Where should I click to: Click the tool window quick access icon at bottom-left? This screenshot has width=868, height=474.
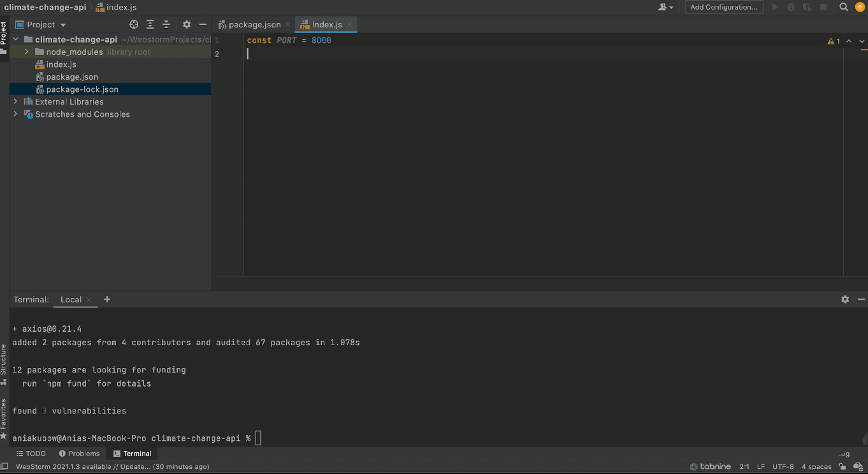click(4, 466)
